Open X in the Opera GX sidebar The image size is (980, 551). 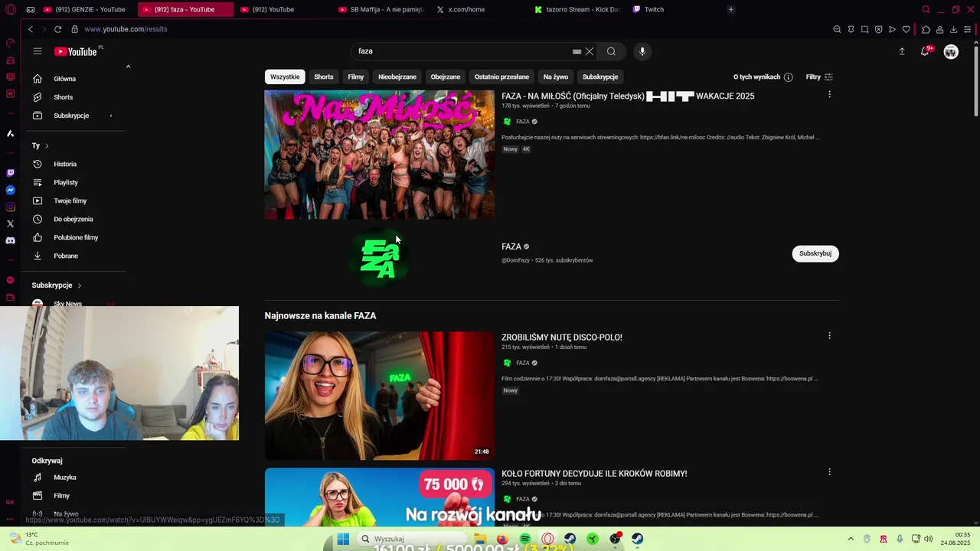[10, 223]
